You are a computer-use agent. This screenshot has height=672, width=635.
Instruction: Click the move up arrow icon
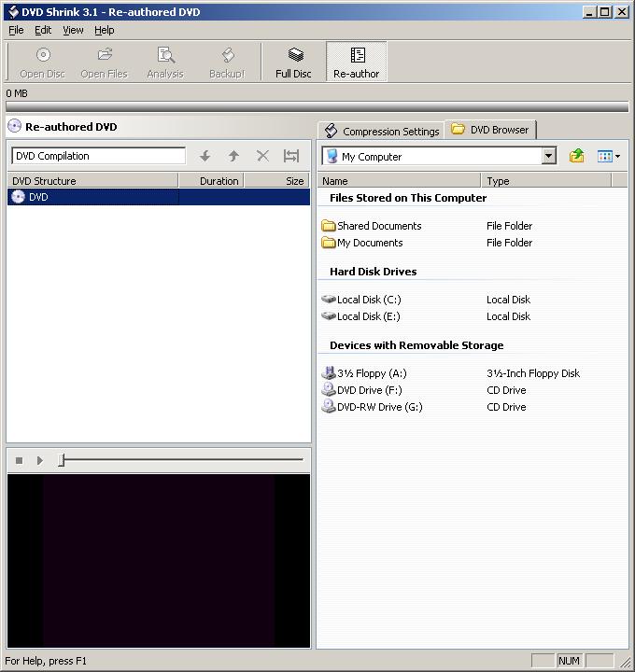coord(233,156)
